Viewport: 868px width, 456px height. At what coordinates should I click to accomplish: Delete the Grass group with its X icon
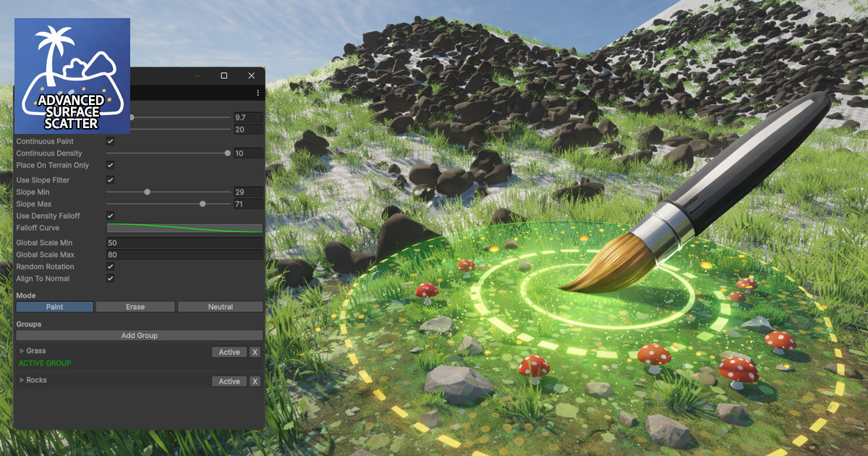(x=253, y=352)
